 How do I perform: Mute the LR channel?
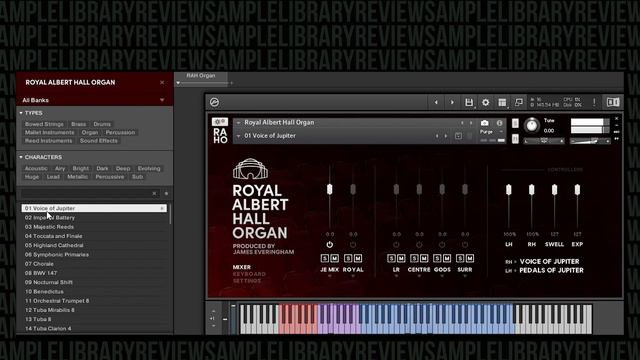(x=401, y=258)
